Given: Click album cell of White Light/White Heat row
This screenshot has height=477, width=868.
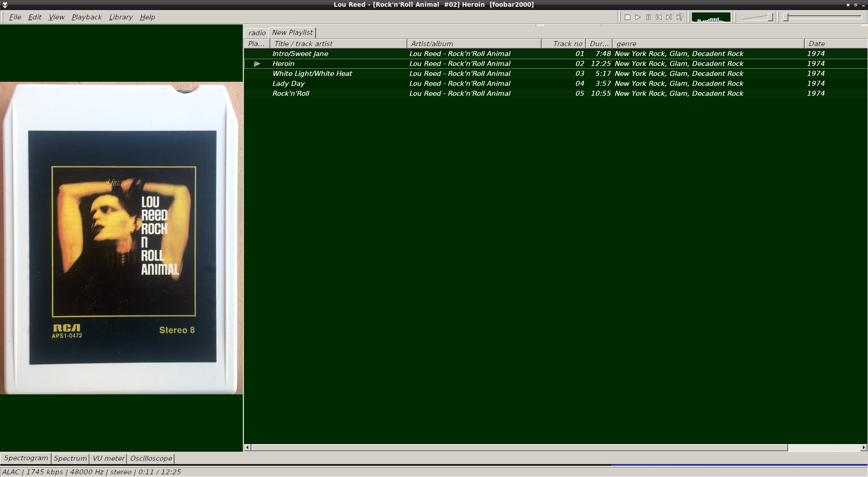Looking at the screenshot, I should 460,74.
